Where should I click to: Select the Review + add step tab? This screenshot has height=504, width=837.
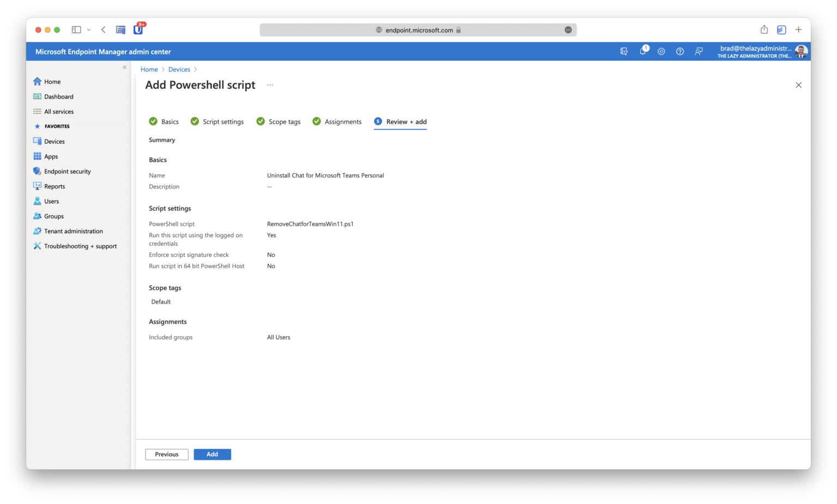click(x=401, y=122)
